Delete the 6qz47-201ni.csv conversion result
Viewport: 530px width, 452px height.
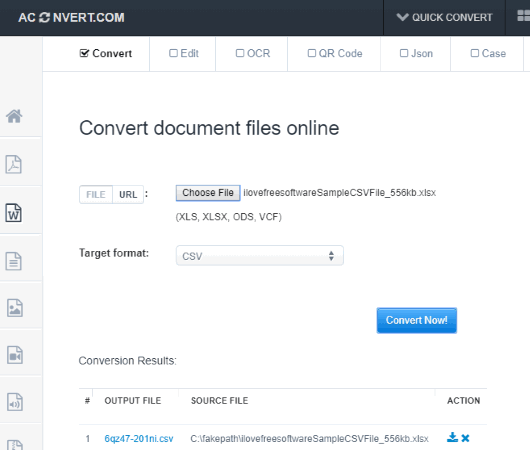[465, 438]
